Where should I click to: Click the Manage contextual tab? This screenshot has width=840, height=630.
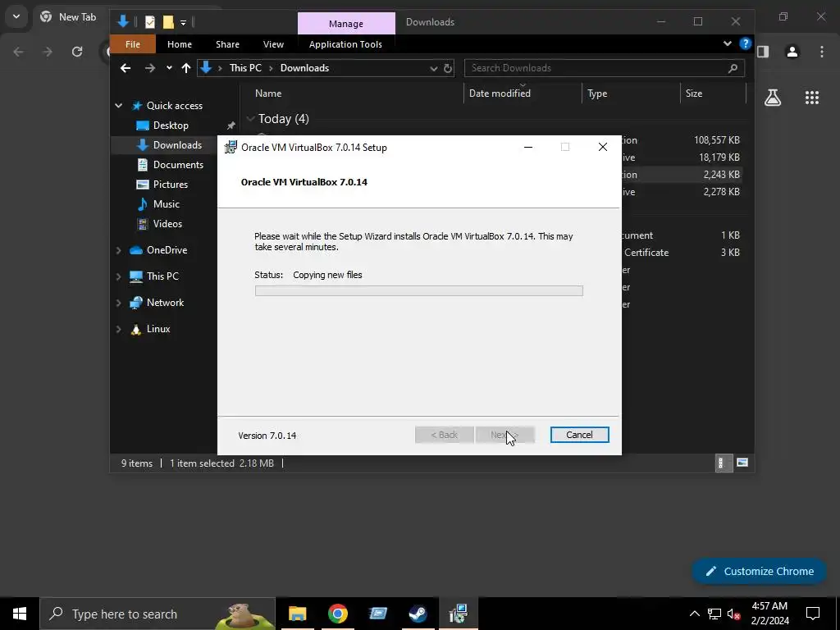point(346,24)
